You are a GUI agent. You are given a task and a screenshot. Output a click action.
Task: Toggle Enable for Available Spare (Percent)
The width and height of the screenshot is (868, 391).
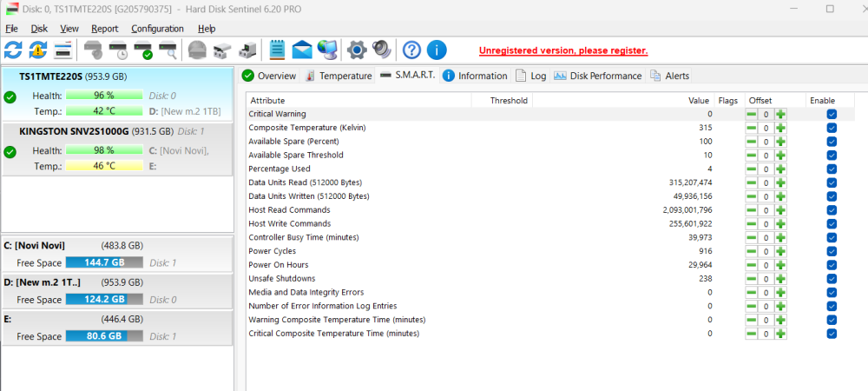click(832, 142)
